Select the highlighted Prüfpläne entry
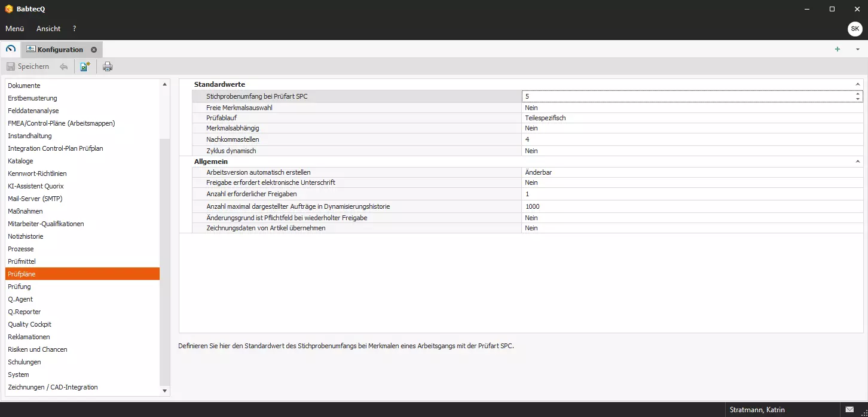The image size is (868, 417). tap(82, 274)
